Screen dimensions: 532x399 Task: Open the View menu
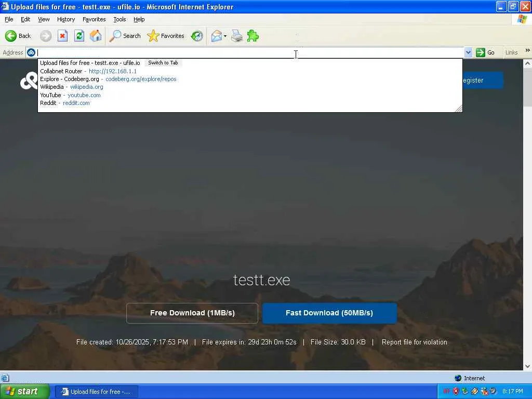point(44,19)
